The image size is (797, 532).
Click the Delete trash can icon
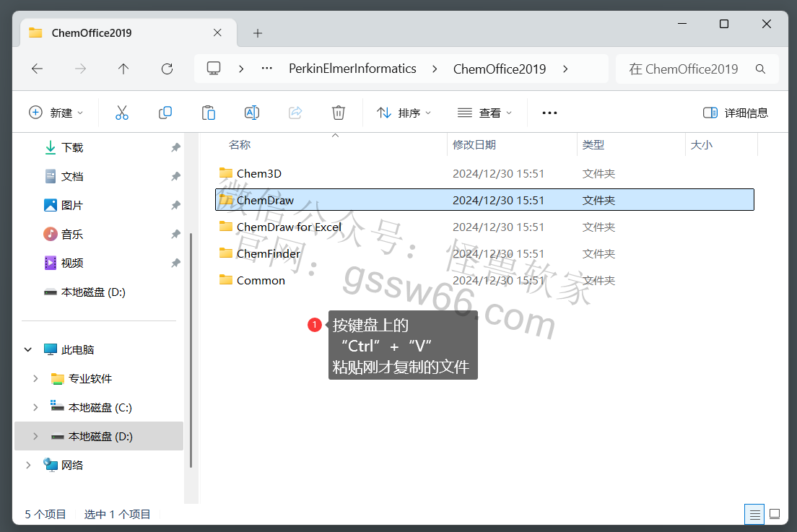tap(339, 113)
